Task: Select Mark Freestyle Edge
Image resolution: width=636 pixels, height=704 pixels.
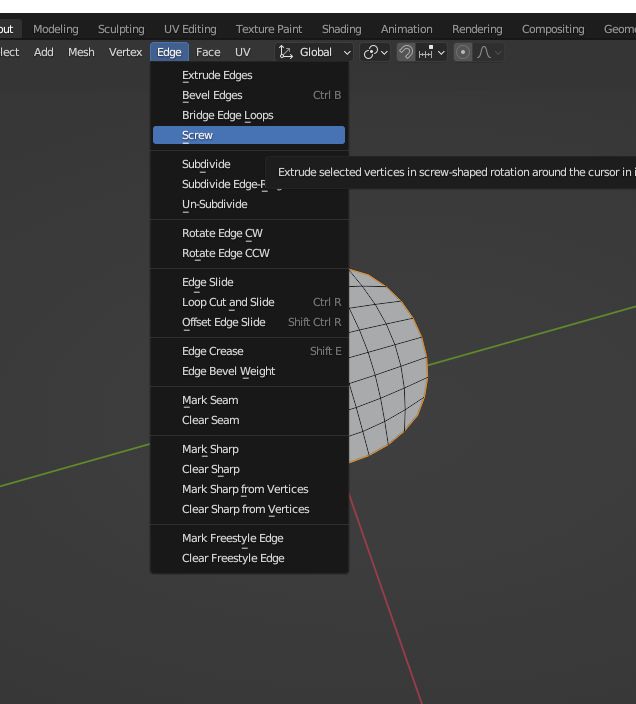Action: [249, 538]
